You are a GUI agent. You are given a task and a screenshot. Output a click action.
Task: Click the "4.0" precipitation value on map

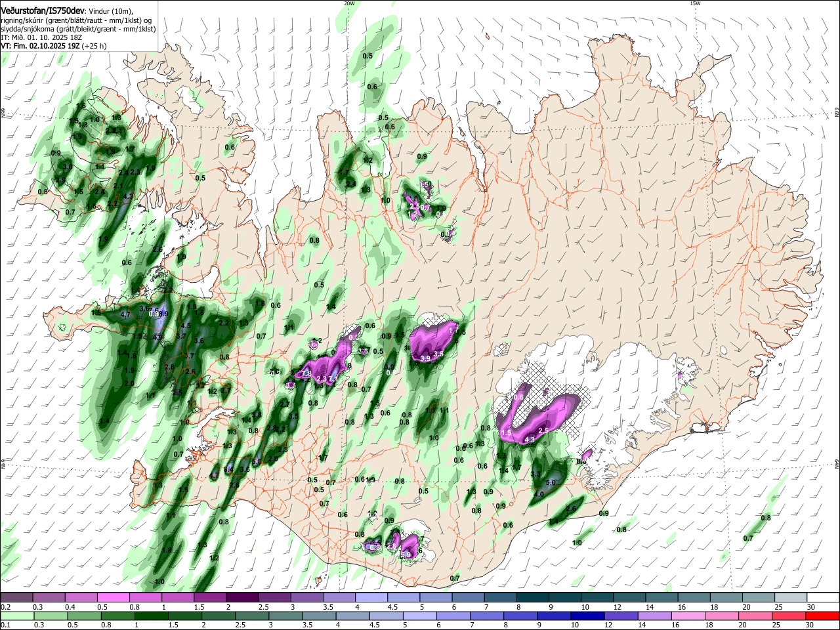(x=539, y=494)
